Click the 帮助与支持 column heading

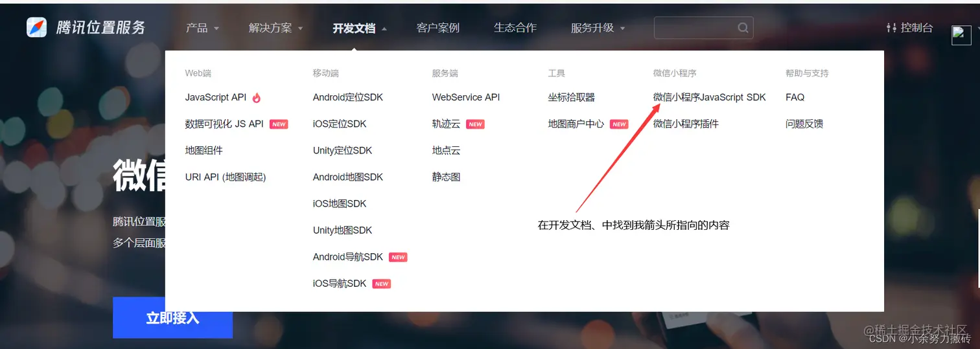point(807,73)
